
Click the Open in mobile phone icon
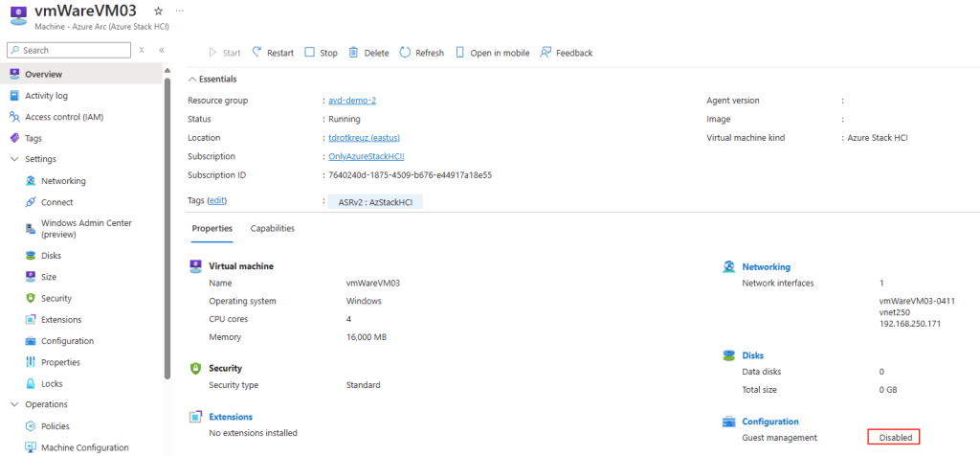[460, 53]
